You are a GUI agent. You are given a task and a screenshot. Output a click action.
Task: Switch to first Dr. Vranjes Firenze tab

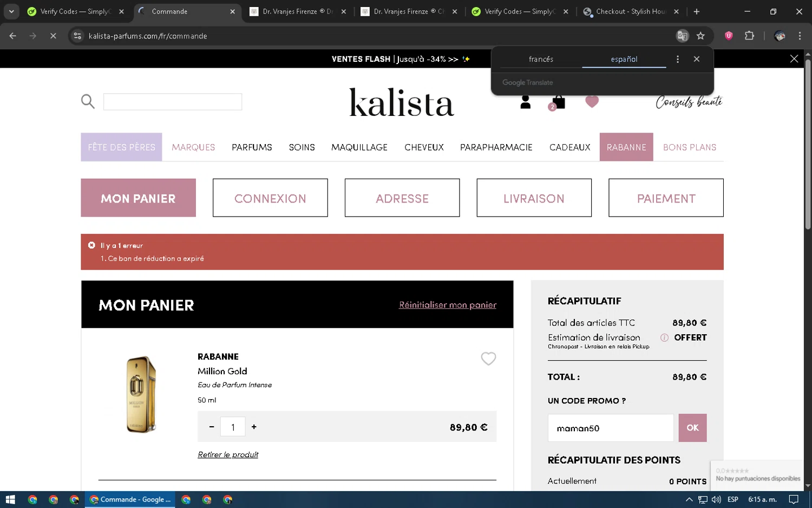[297, 11]
